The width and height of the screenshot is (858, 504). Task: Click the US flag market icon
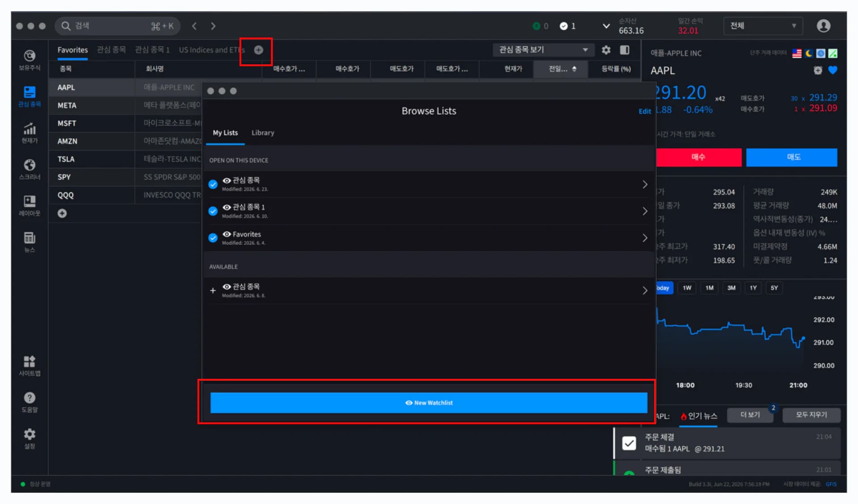(797, 53)
